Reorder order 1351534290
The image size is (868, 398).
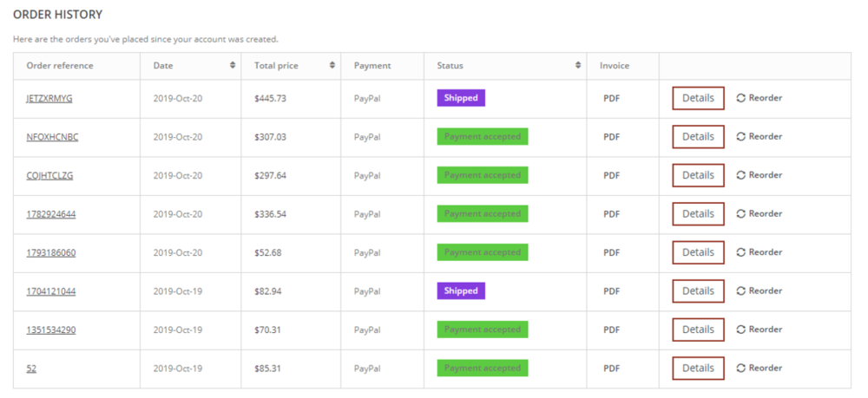tap(759, 329)
